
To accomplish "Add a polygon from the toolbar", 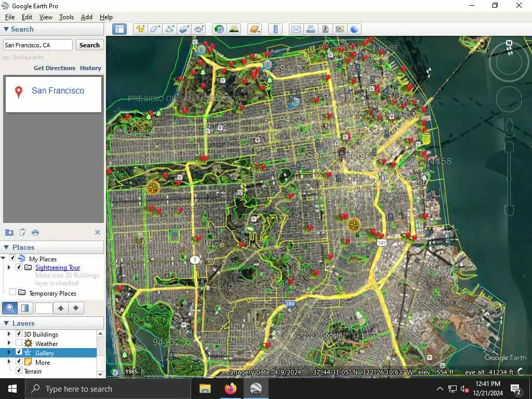I will 155,29.
